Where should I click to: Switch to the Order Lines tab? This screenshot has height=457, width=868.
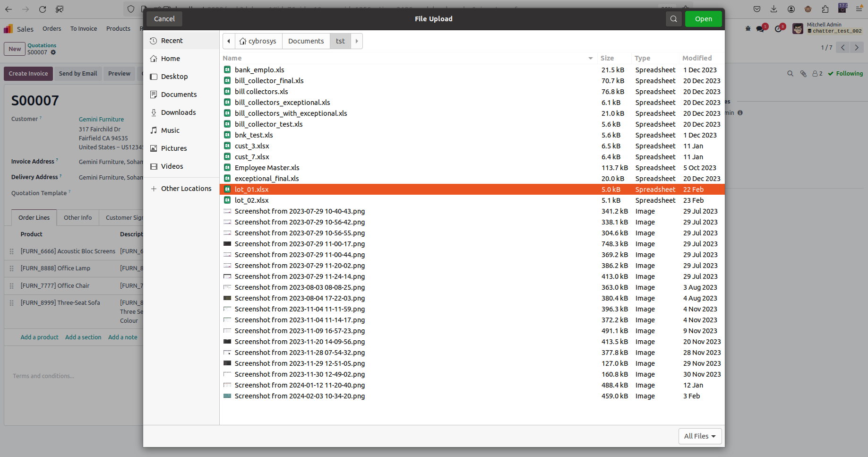point(34,218)
